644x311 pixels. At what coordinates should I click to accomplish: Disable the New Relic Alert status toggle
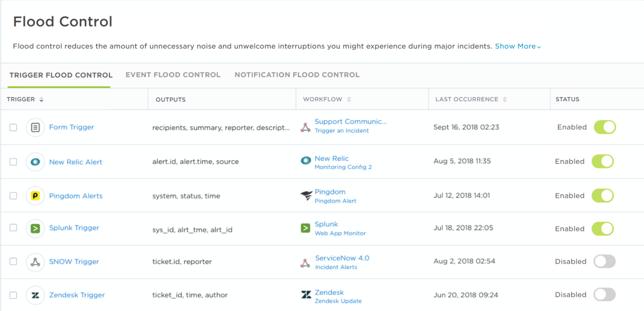(x=603, y=162)
